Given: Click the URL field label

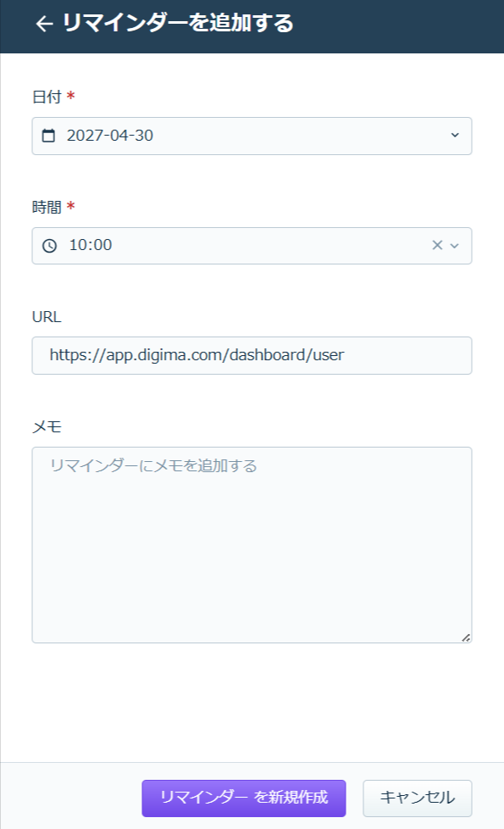Looking at the screenshot, I should coord(47,317).
